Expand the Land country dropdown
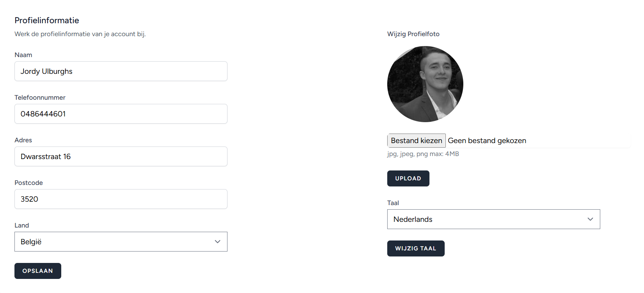 (121, 242)
